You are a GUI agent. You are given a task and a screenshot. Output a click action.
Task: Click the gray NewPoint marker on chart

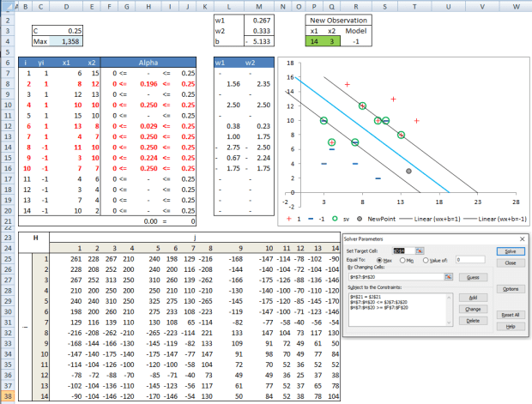tap(408, 172)
